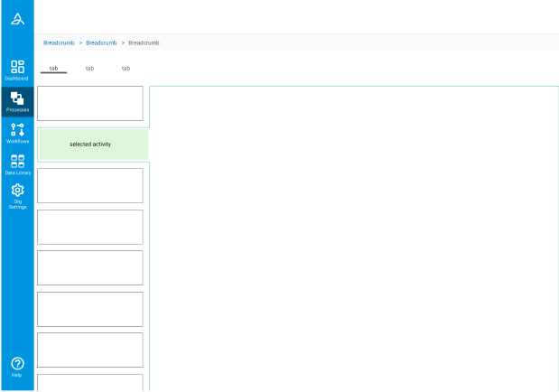Screen dimensions: 559x392
Task: Click the company logo at top of sidebar
Action: pos(17,19)
